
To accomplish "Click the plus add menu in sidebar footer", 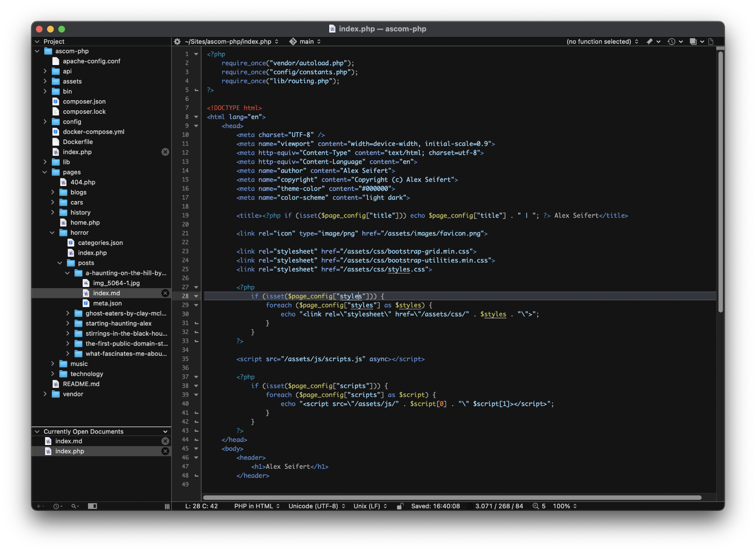I will (39, 506).
